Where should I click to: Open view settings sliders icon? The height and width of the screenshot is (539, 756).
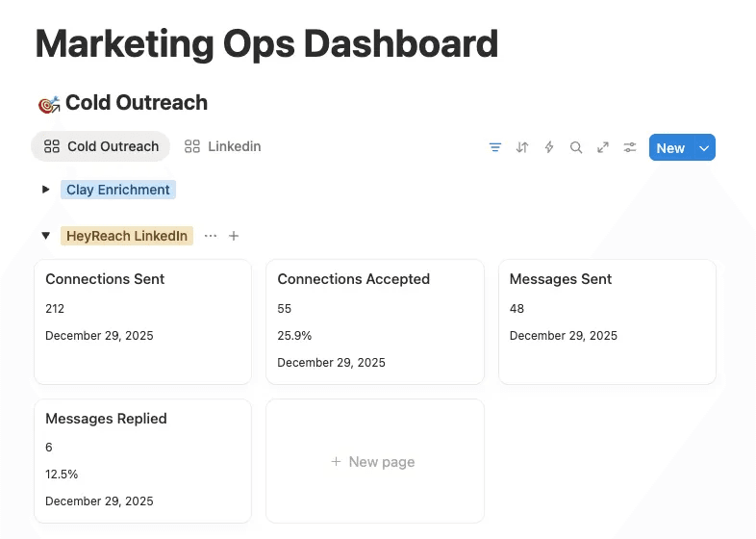pos(630,147)
